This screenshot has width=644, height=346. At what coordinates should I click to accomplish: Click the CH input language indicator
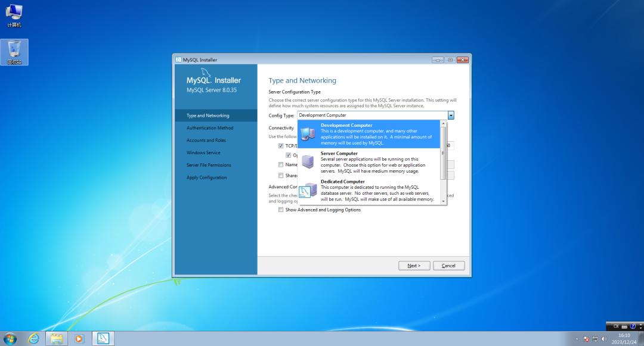(615, 326)
